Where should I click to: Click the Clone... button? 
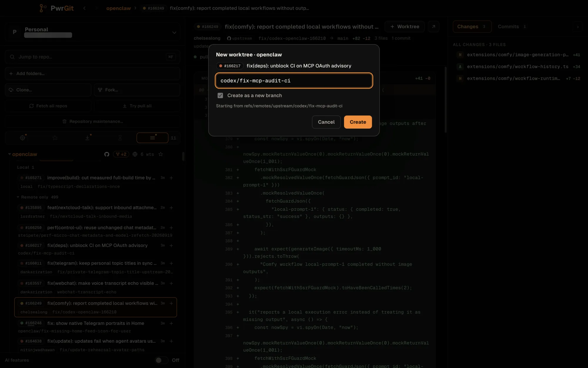tap(48, 90)
